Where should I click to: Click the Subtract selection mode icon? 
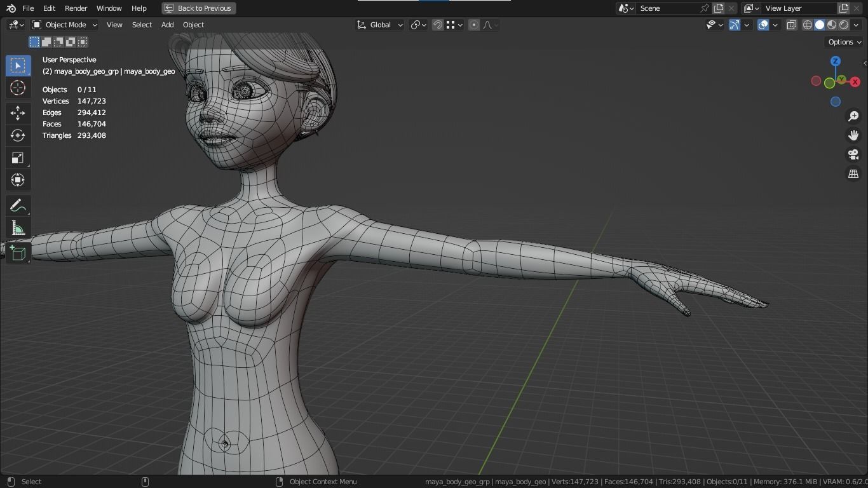(x=58, y=42)
